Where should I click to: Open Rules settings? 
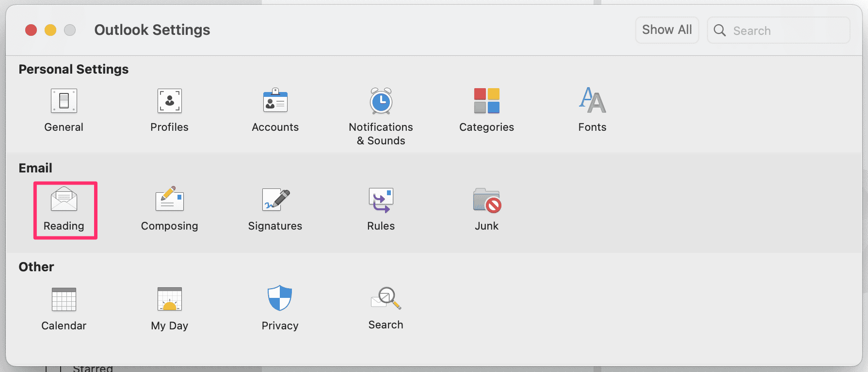tap(381, 209)
